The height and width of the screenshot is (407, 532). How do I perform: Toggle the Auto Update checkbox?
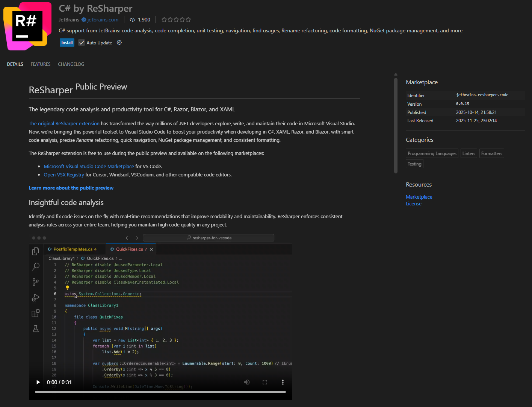click(x=82, y=43)
